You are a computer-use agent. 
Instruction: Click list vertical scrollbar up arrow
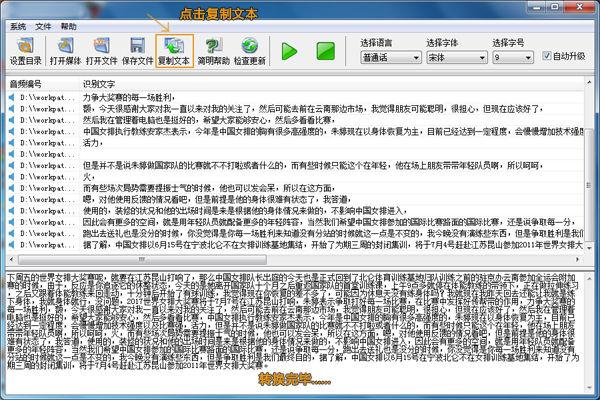tap(589, 82)
